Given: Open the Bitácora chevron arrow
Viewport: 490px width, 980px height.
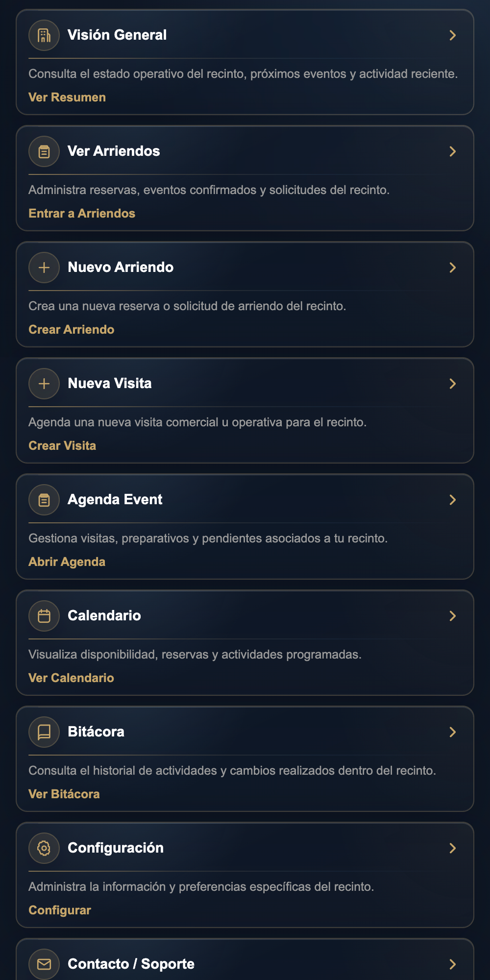Looking at the screenshot, I should pyautogui.click(x=453, y=732).
